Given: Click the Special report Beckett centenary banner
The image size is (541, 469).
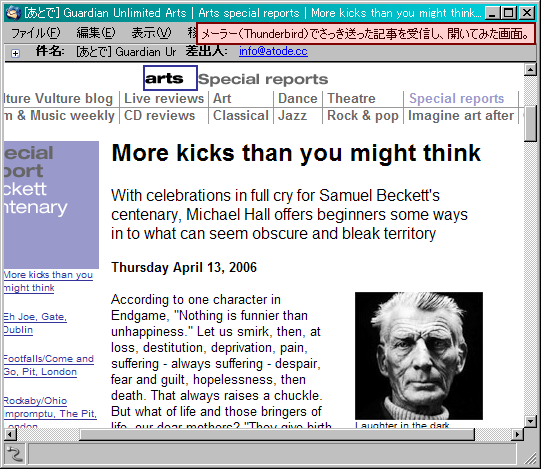Looking at the screenshot, I should click(x=51, y=205).
